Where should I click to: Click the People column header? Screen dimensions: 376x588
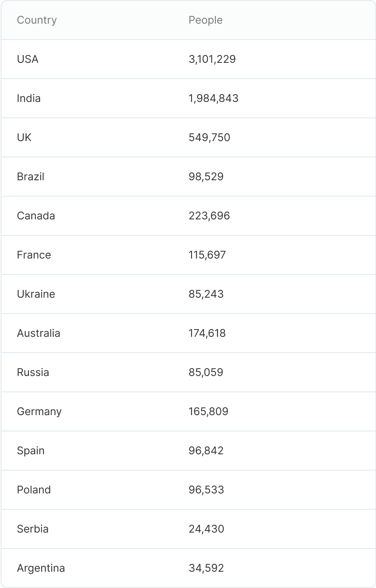[x=205, y=20]
